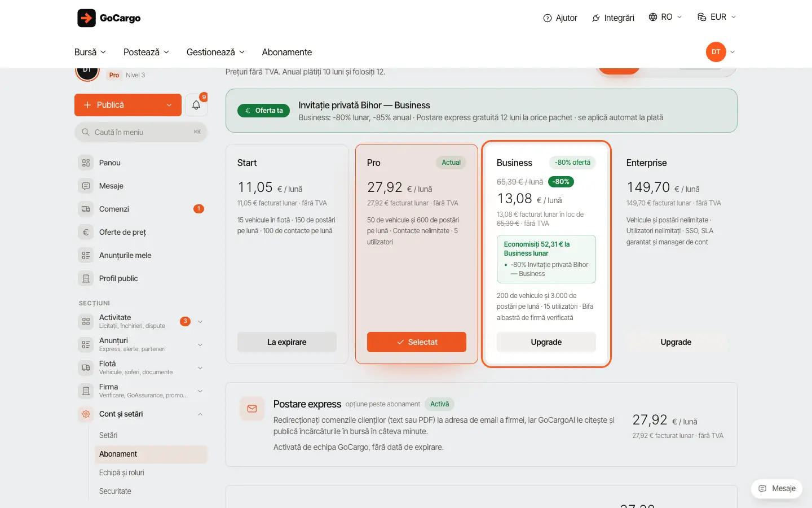The height and width of the screenshot is (508, 812).
Task: Expand the Anunțuri section chevron
Action: (200, 345)
